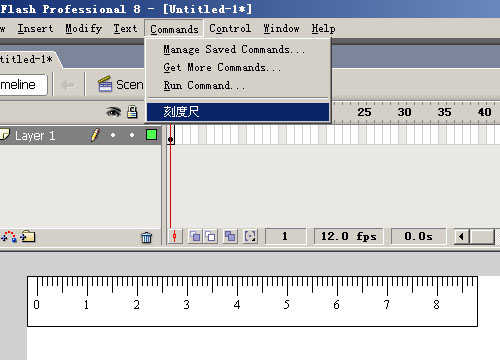
Task: Click the trash can to delete layer
Action: tap(146, 237)
